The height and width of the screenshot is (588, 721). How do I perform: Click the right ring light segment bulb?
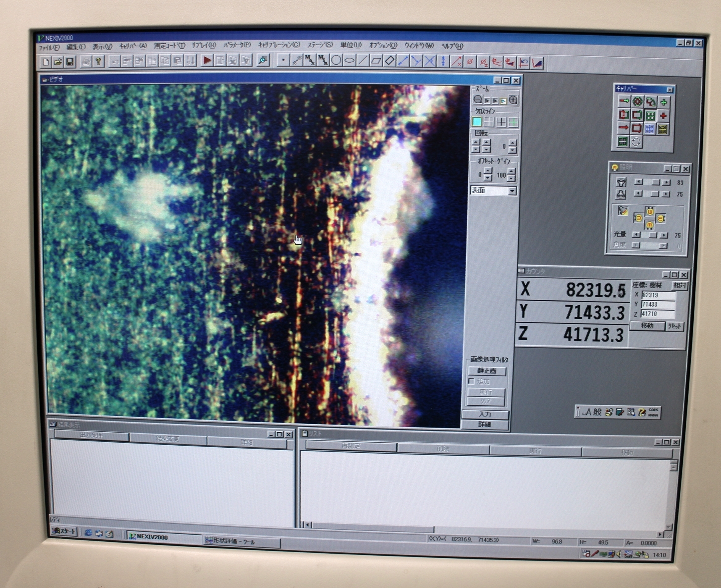661,218
